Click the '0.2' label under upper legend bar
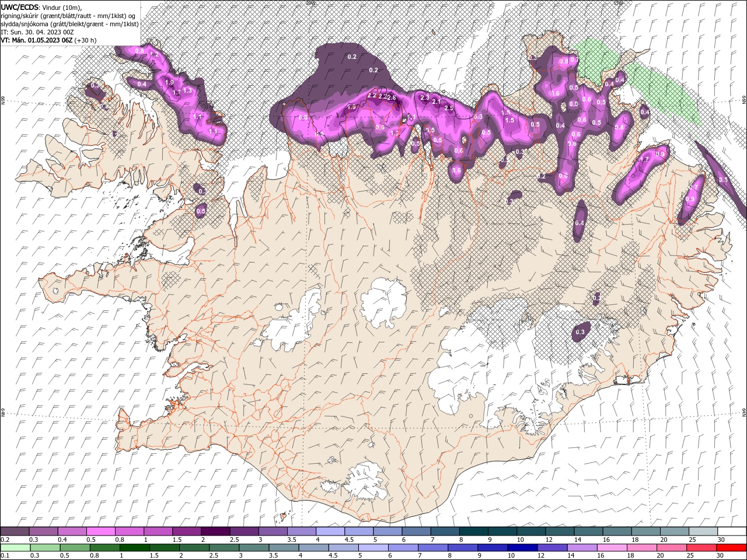This screenshot has width=747, height=560. point(5,540)
